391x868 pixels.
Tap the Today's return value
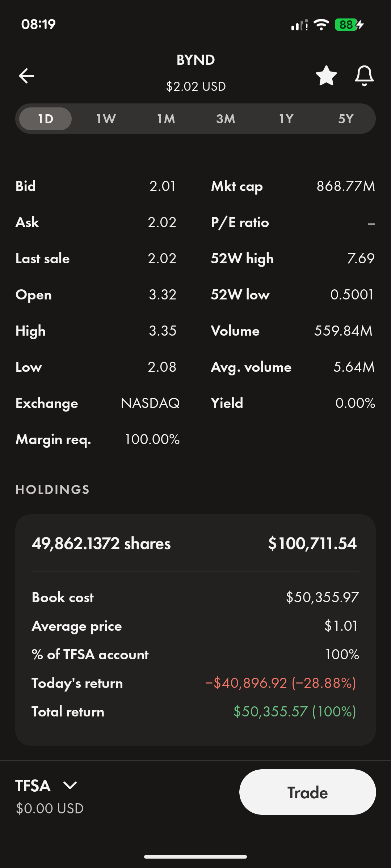tap(281, 683)
